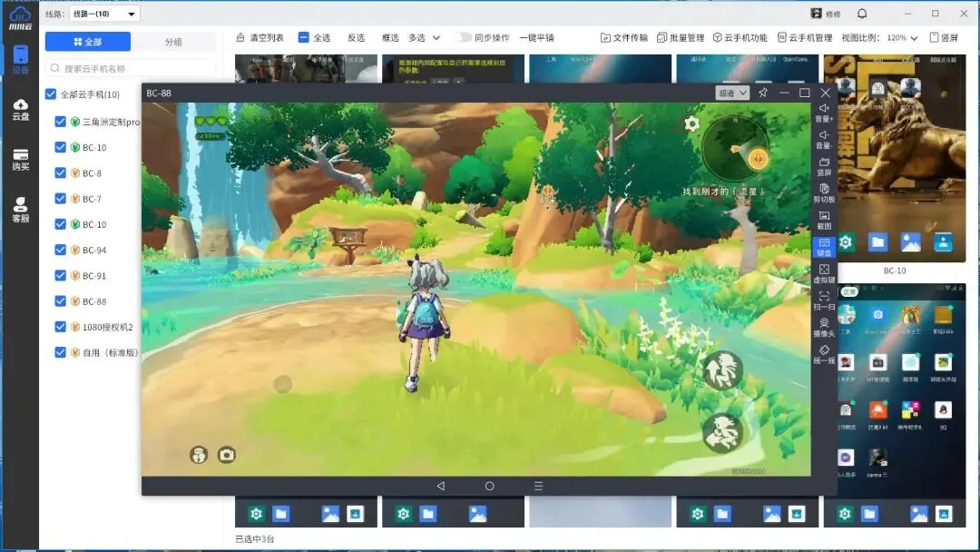Viewport: 980px width, 552px height.
Task: Click the in-game camera photo icon
Action: tap(226, 455)
